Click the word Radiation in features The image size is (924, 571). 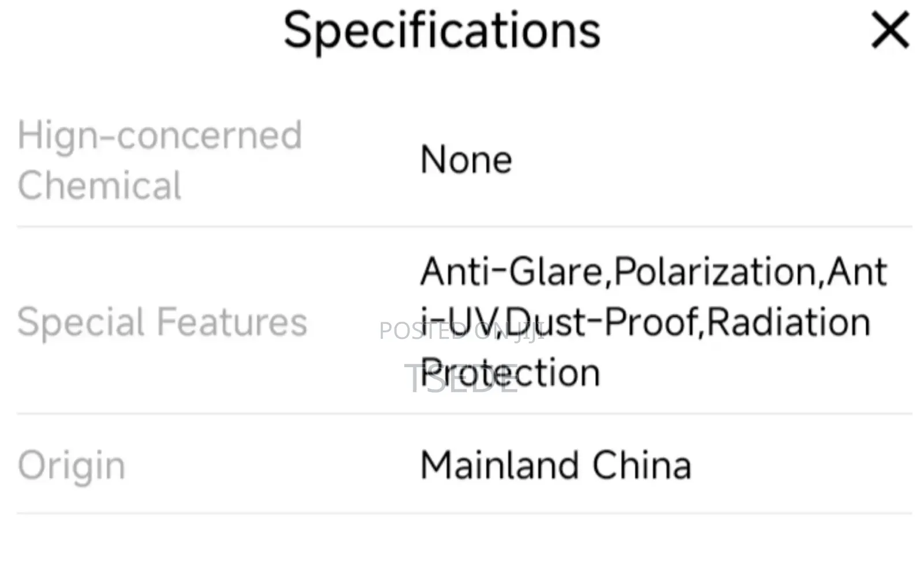click(788, 322)
